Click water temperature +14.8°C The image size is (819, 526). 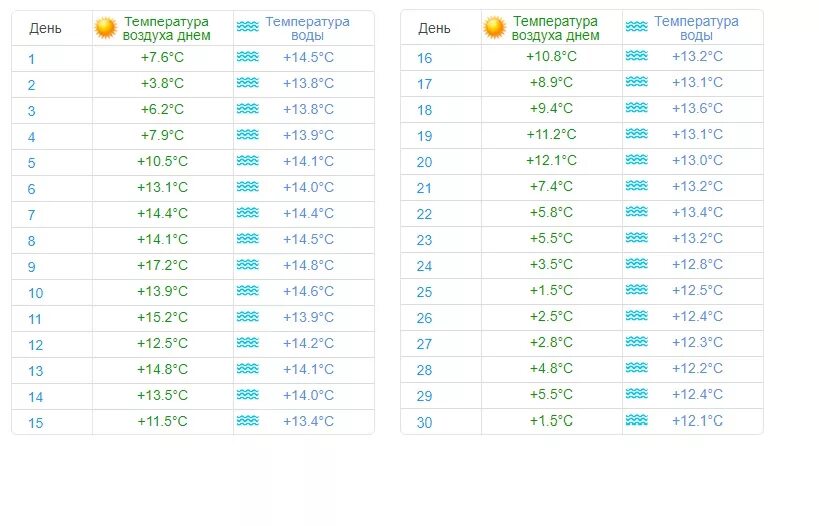(309, 265)
